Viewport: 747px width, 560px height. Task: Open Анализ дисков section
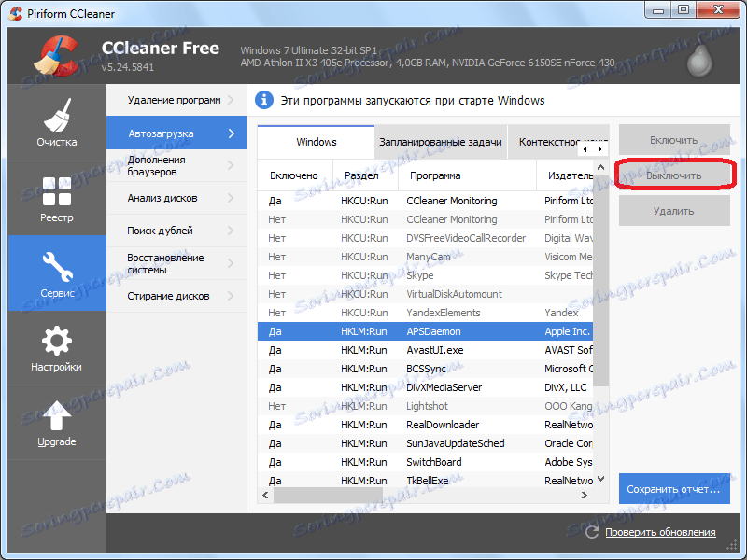tap(176, 198)
